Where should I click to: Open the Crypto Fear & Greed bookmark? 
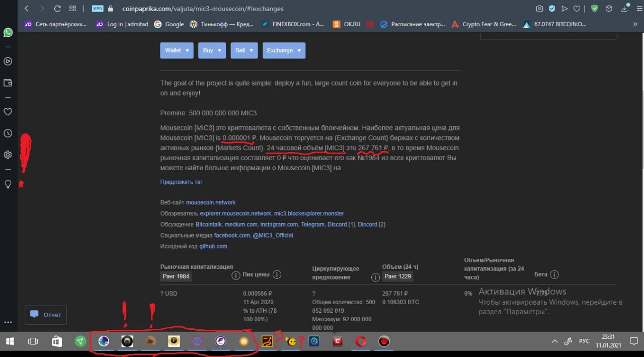pyautogui.click(x=484, y=24)
